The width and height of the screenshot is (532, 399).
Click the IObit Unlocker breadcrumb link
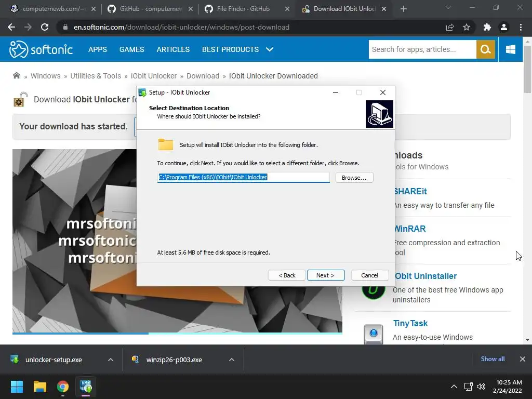(154, 76)
